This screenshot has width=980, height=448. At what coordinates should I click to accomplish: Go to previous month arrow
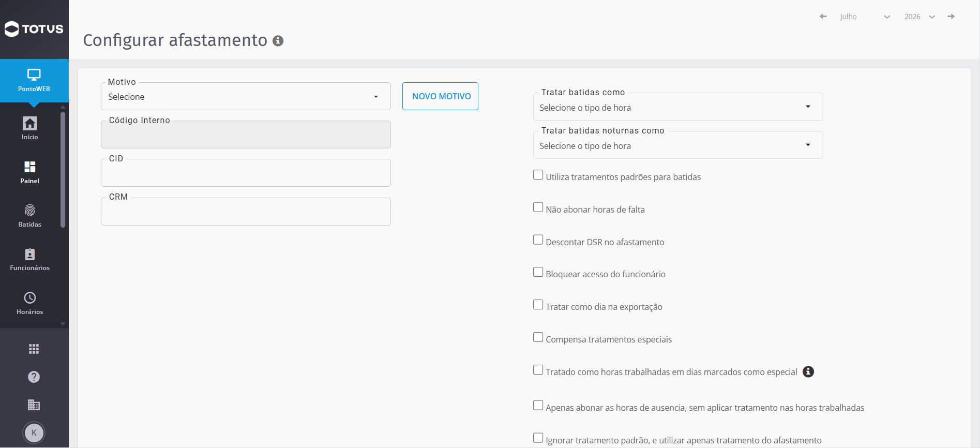tap(823, 17)
